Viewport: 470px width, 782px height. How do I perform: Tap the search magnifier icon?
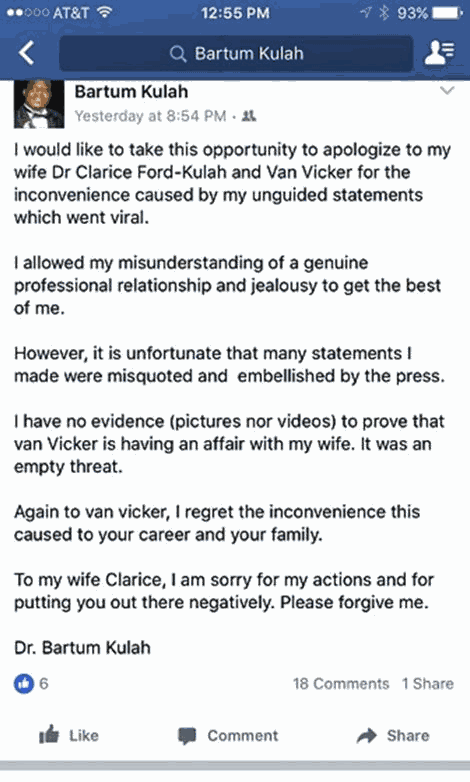[x=178, y=53]
